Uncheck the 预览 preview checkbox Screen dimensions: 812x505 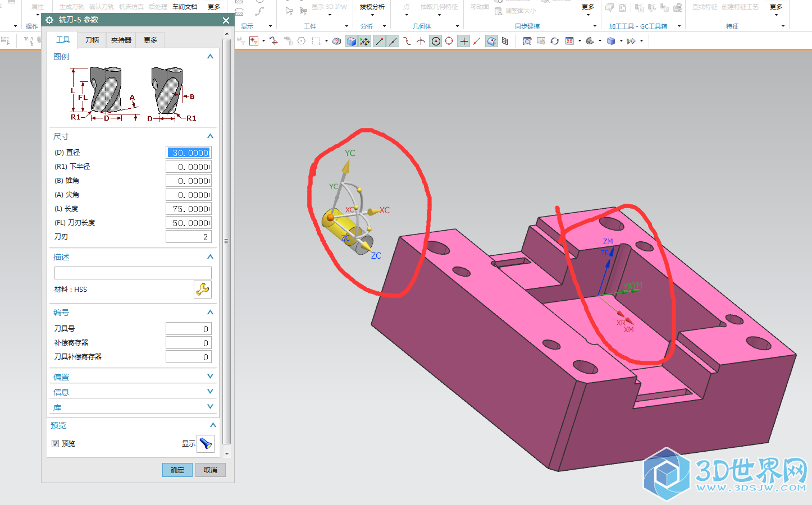pos(55,443)
